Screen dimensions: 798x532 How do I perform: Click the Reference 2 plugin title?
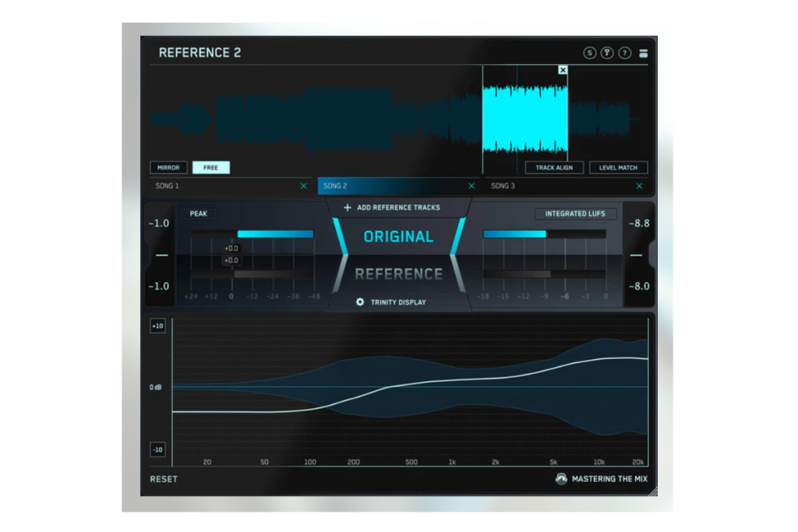click(199, 52)
